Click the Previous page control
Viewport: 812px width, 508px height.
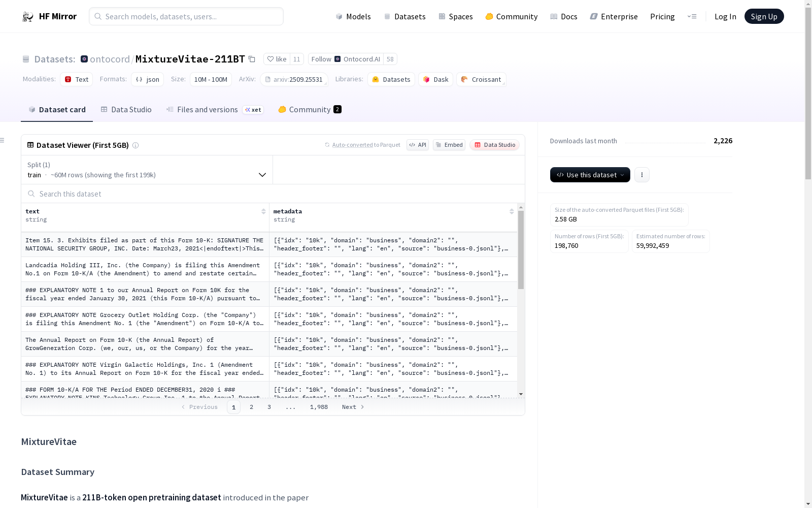(199, 407)
